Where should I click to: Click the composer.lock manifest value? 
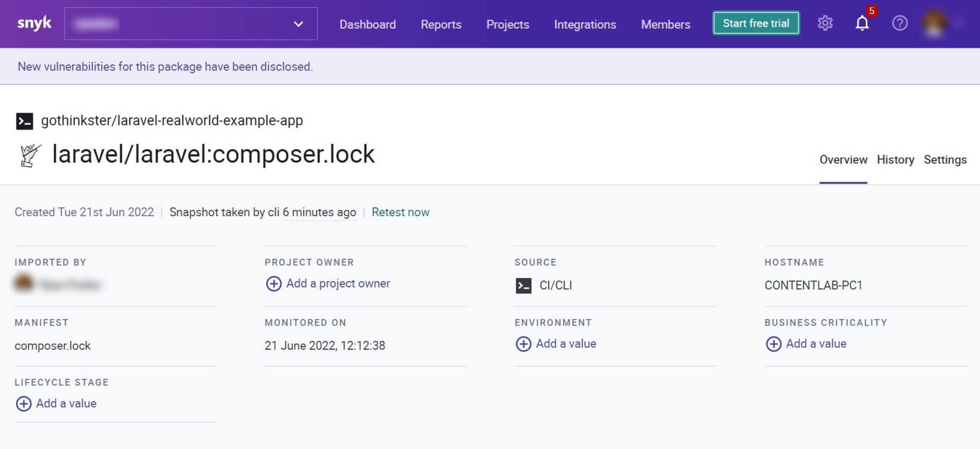click(52, 346)
